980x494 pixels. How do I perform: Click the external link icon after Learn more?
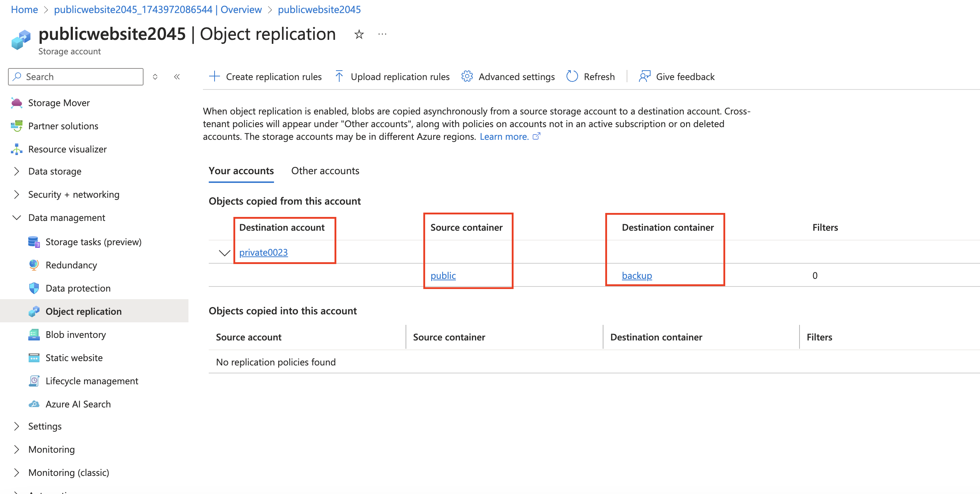(x=536, y=136)
